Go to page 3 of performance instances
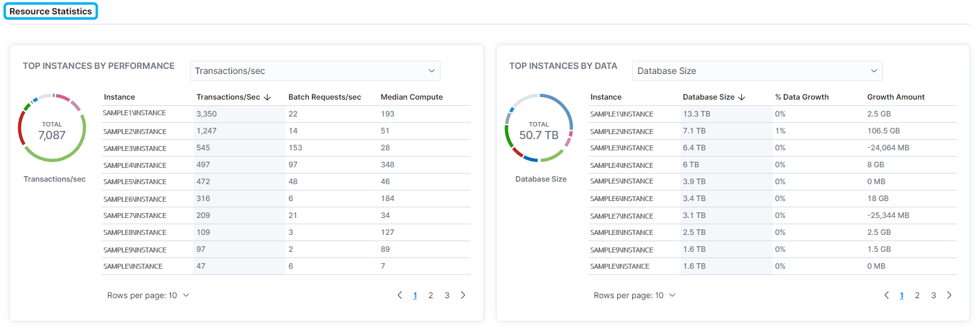980x327 pixels. 447,296
